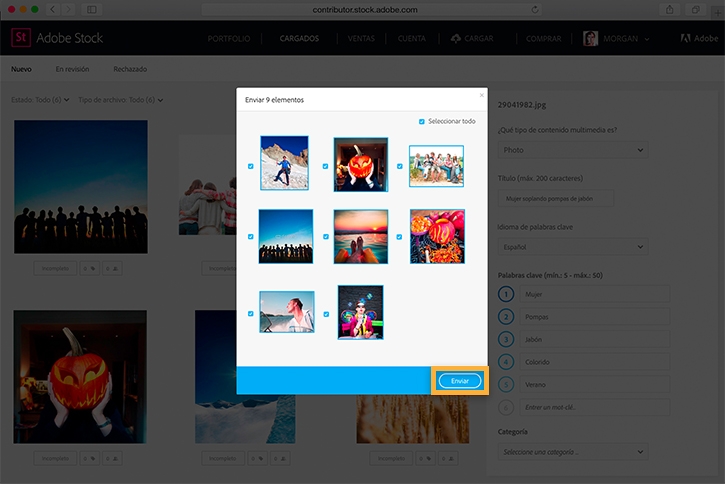Click the Adobe logo at top right
Viewport: 725px width, 484px height.
(x=699, y=38)
